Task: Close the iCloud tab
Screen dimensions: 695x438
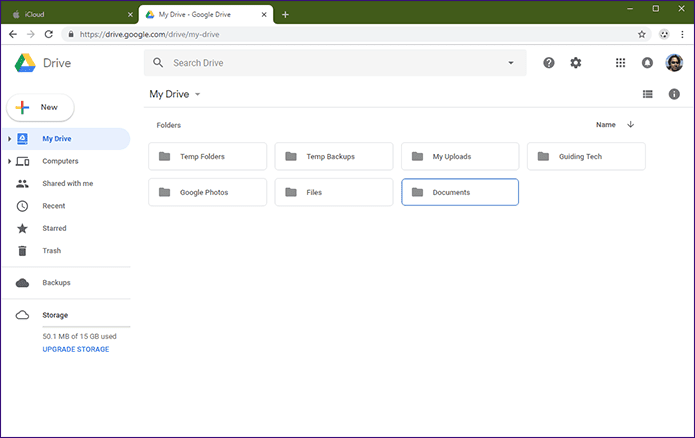Action: click(x=130, y=15)
